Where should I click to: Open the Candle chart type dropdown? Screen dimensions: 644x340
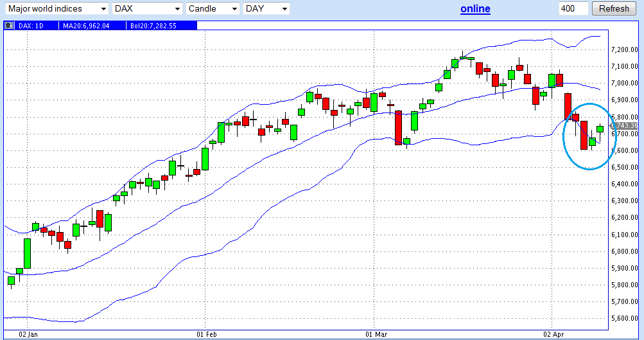pos(213,8)
